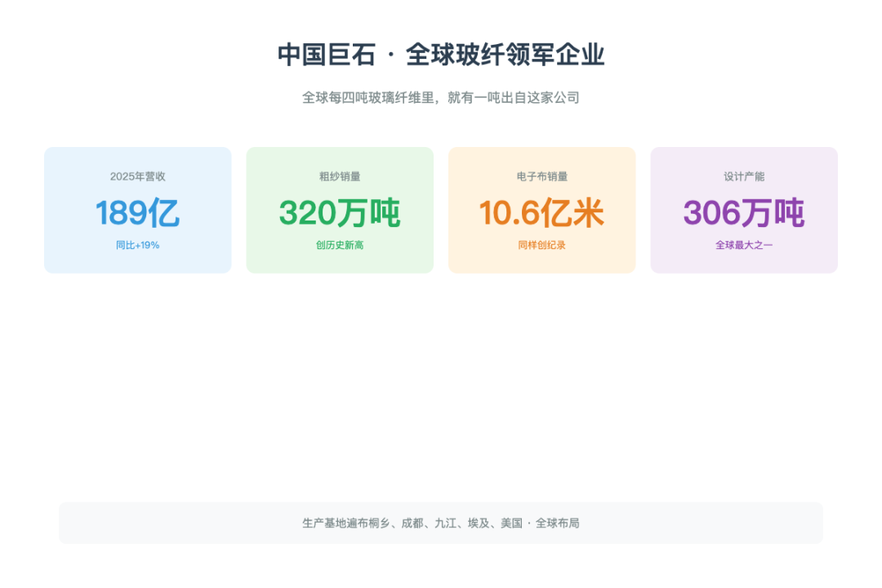Click the 电子布销量 label
882x588 pixels.
(x=542, y=176)
